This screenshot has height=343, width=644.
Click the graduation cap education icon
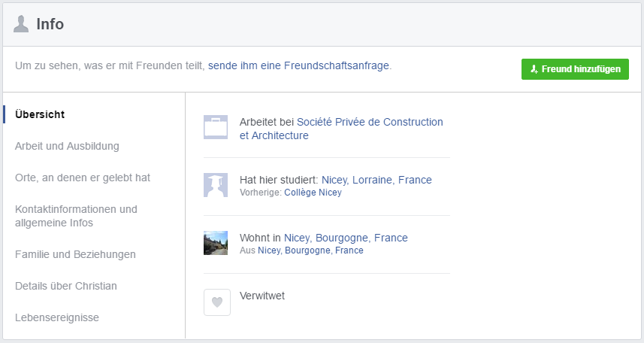pos(216,185)
